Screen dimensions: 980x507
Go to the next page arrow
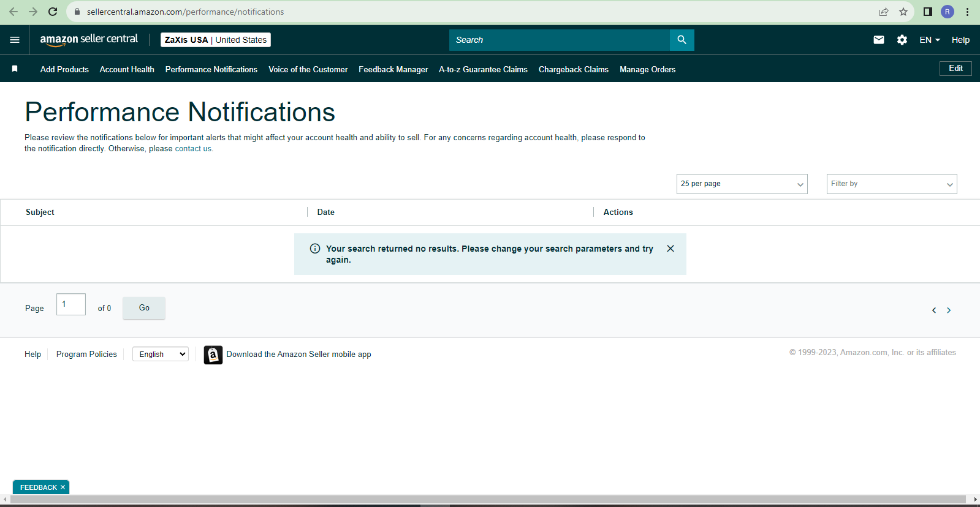(949, 310)
